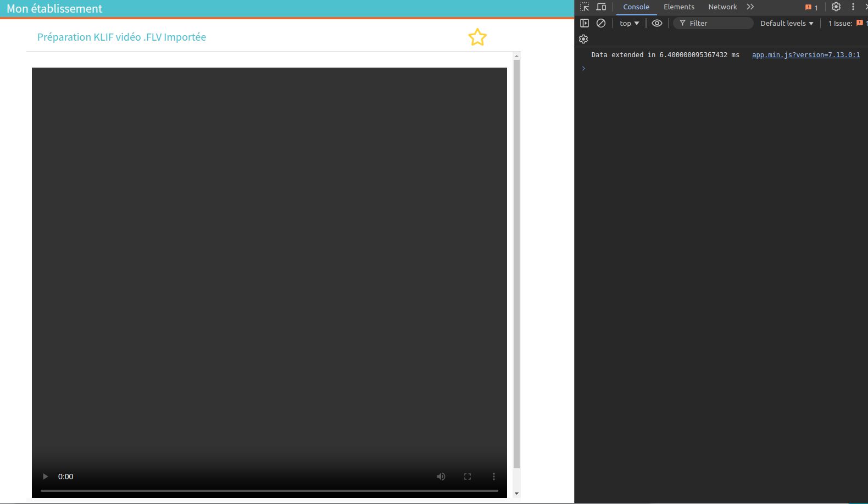Show the console sidebar
868x504 pixels.
point(585,23)
